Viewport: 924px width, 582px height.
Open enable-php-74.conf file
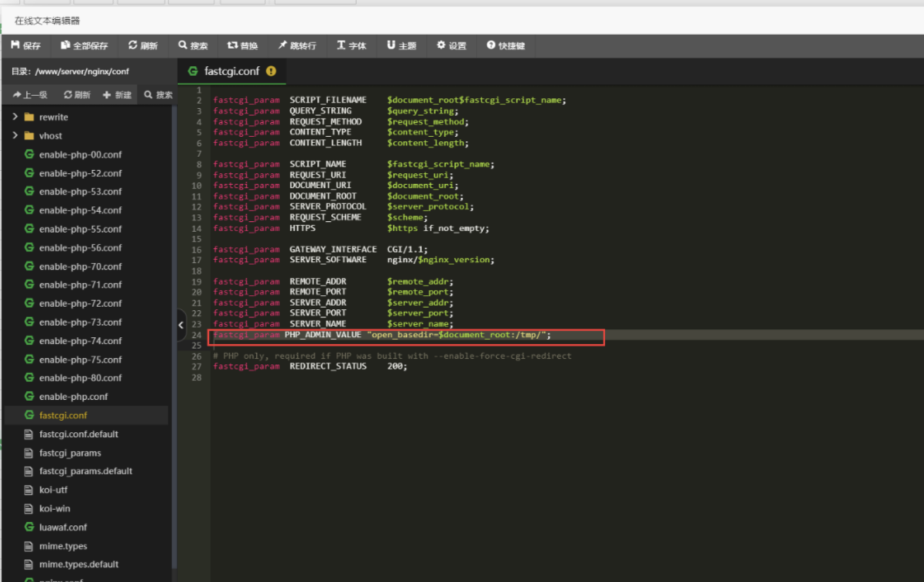(x=80, y=341)
